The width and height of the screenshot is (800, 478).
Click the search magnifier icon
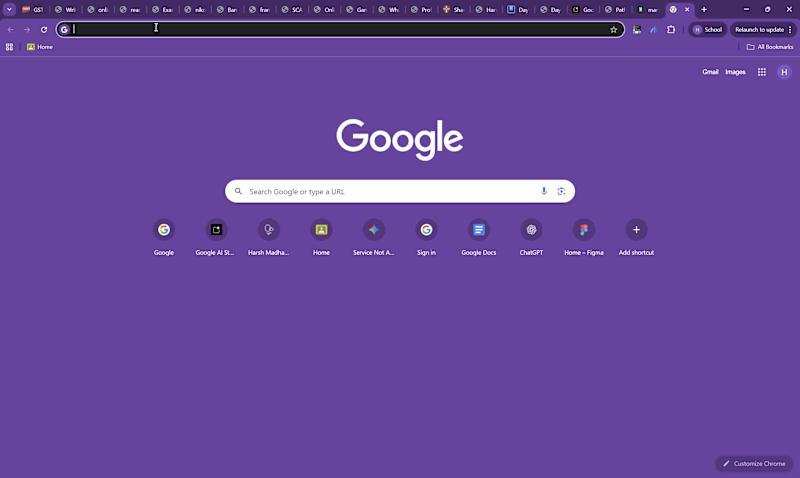point(238,191)
